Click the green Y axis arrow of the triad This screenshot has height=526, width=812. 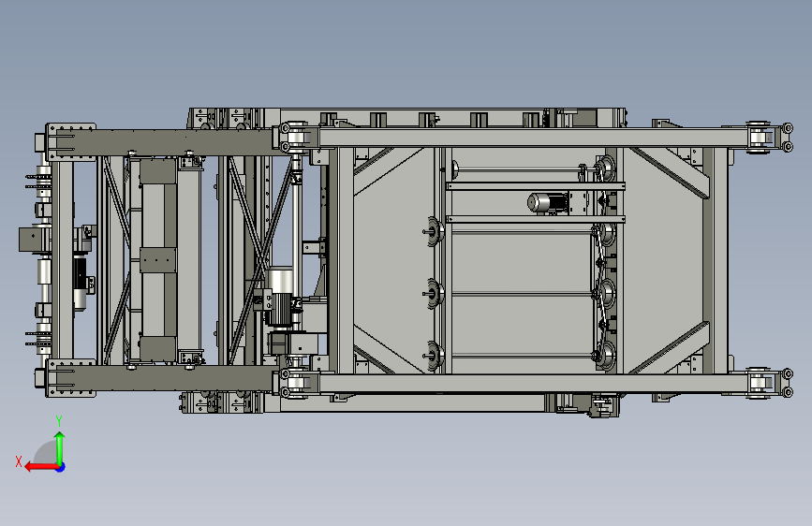[x=60, y=447]
